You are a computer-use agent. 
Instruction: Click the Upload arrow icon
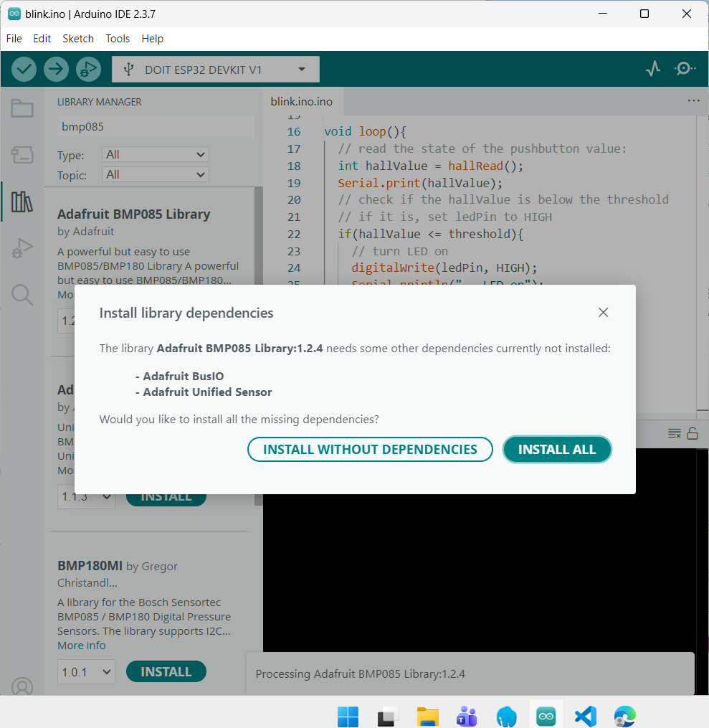pyautogui.click(x=56, y=70)
